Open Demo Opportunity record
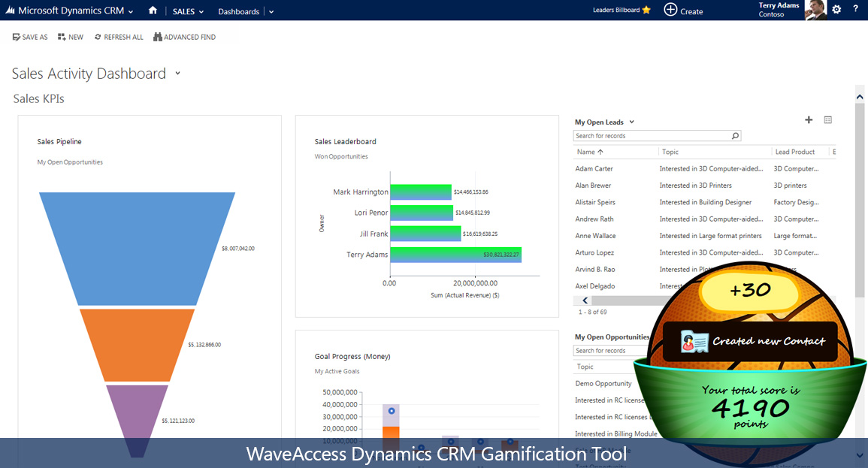This screenshot has height=468, width=868. click(x=603, y=383)
